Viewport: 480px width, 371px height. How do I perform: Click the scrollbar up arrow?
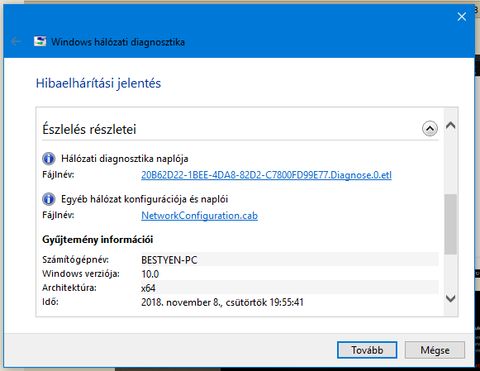click(451, 125)
